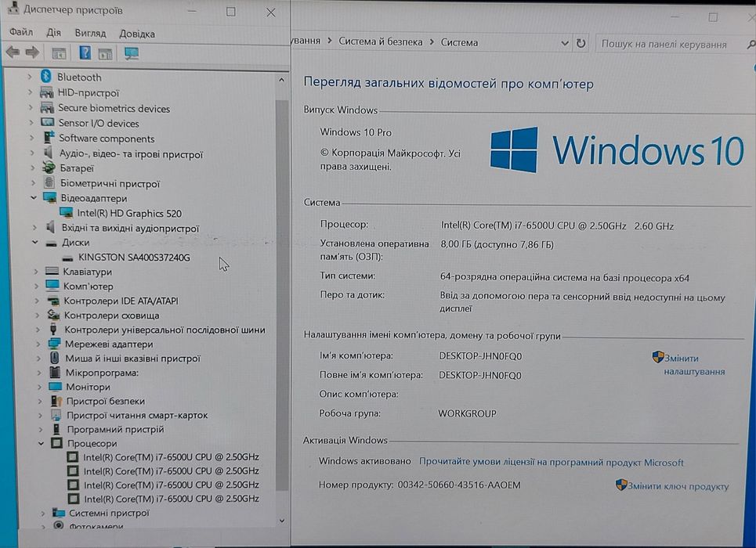Expand the Контролери IDE ATA/ATAPI node
Viewport: 756px width, 548px height.
[37, 301]
